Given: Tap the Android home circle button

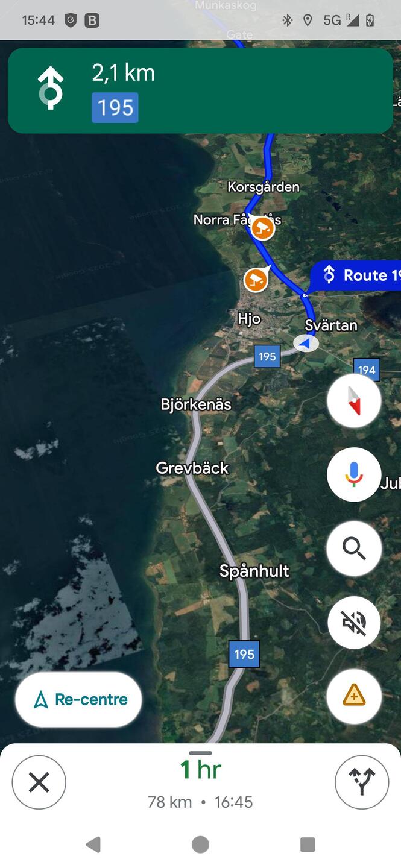Looking at the screenshot, I should point(200,844).
